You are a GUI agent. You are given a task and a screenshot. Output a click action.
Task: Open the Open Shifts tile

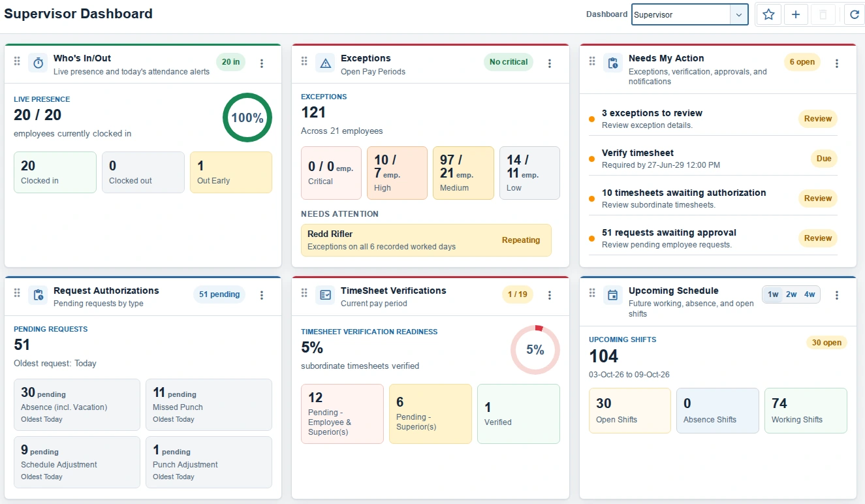click(x=630, y=411)
